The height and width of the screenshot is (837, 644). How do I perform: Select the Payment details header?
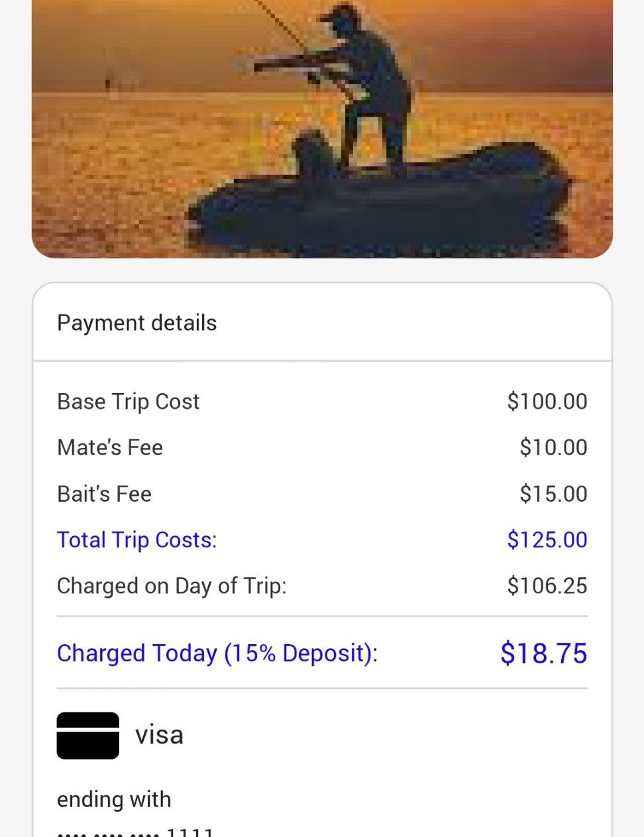(x=137, y=323)
